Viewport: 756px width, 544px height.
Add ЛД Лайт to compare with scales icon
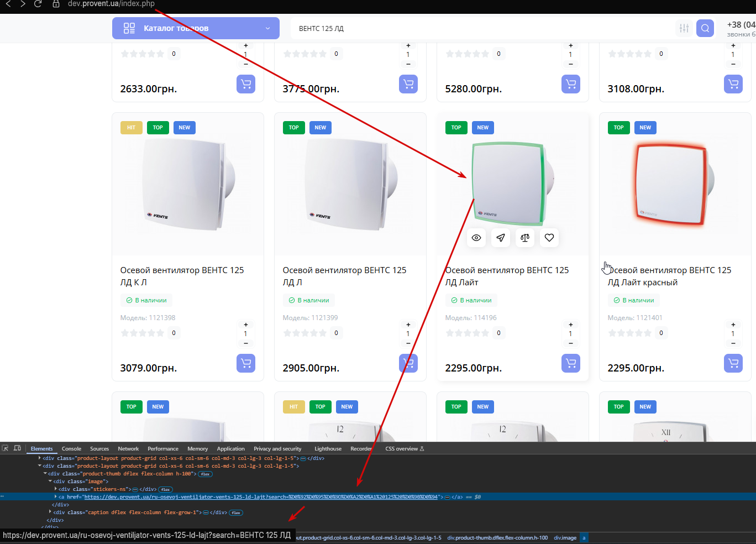[525, 238]
